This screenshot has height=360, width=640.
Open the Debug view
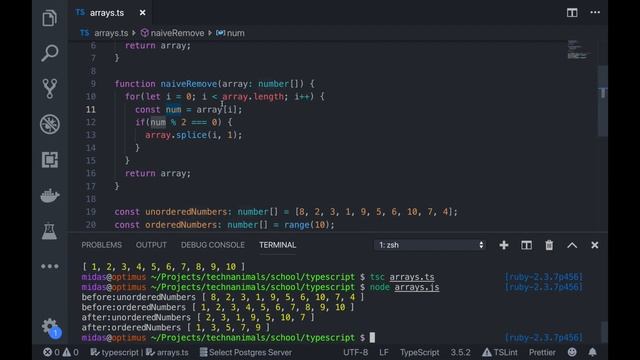click(50, 124)
